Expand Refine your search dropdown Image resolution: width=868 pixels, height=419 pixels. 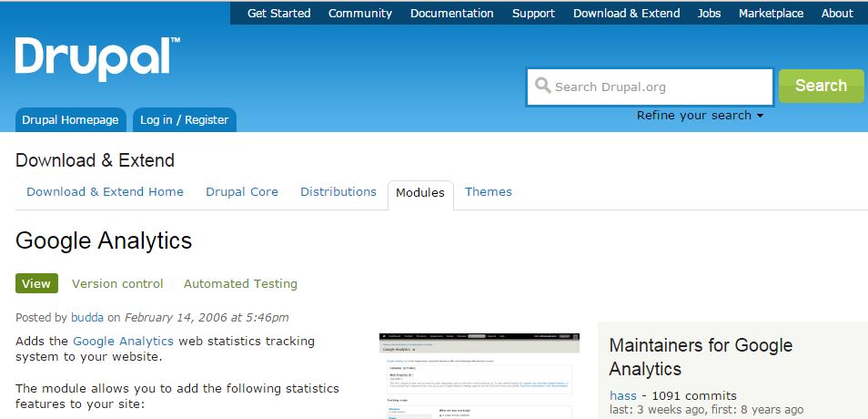[700, 116]
